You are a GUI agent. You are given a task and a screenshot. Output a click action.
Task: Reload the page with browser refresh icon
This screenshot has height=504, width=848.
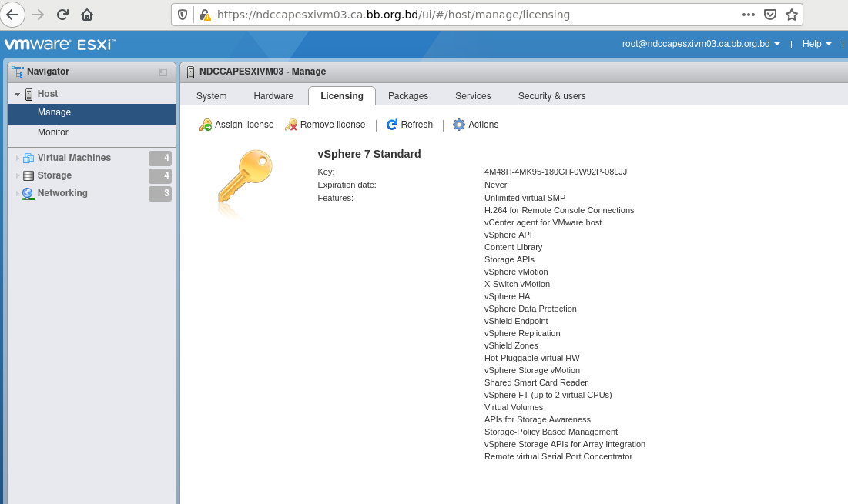tap(62, 15)
